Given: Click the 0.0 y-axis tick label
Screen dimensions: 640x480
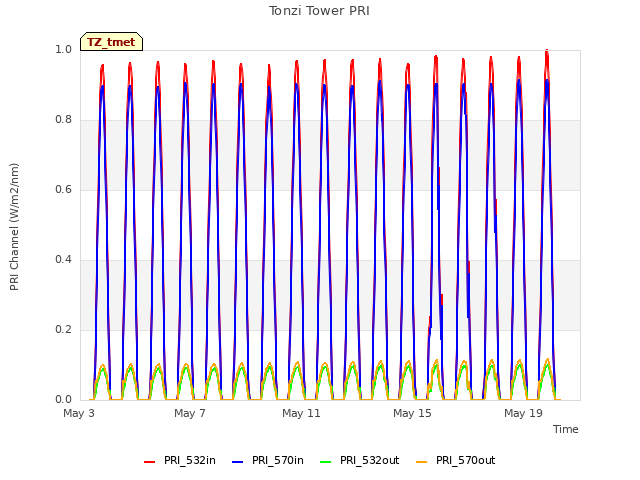Looking at the screenshot, I should [63, 400].
